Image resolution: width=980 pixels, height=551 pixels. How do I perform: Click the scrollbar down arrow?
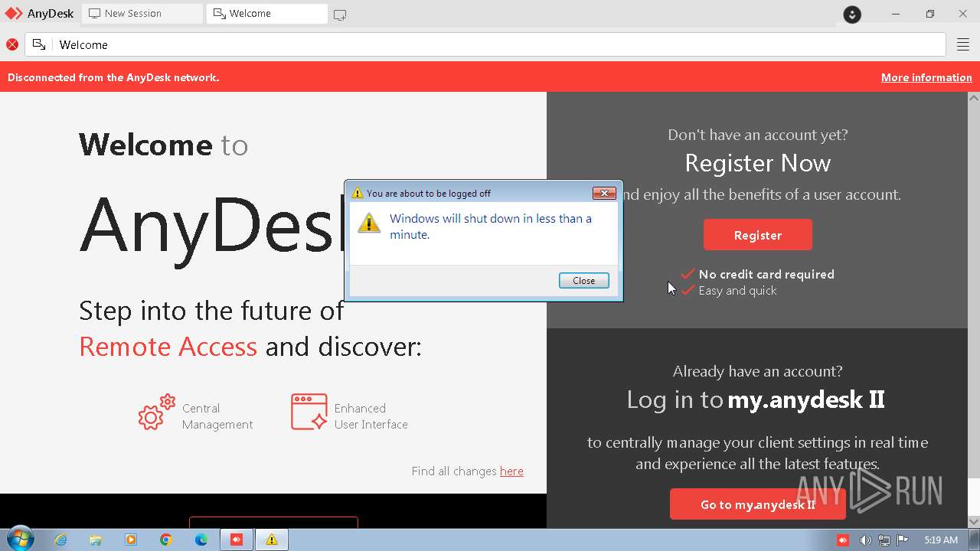click(x=974, y=522)
